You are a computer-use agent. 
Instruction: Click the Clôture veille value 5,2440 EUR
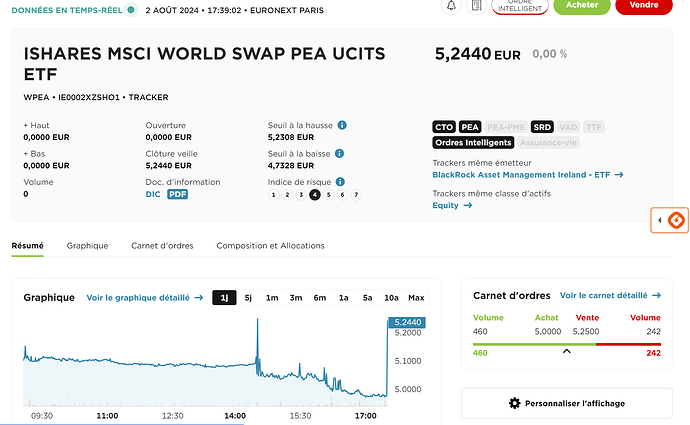click(x=169, y=166)
